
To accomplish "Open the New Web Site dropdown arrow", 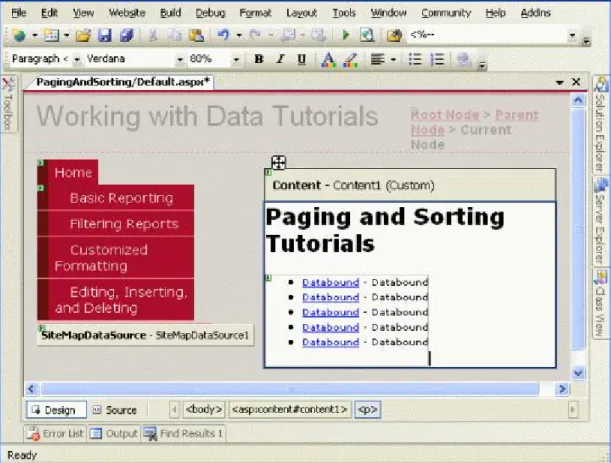I will [35, 35].
